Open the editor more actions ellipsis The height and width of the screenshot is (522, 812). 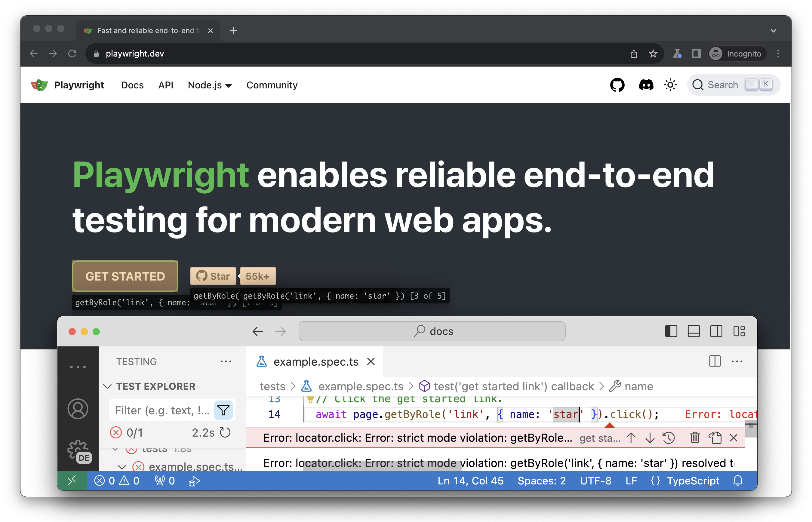[x=737, y=361]
